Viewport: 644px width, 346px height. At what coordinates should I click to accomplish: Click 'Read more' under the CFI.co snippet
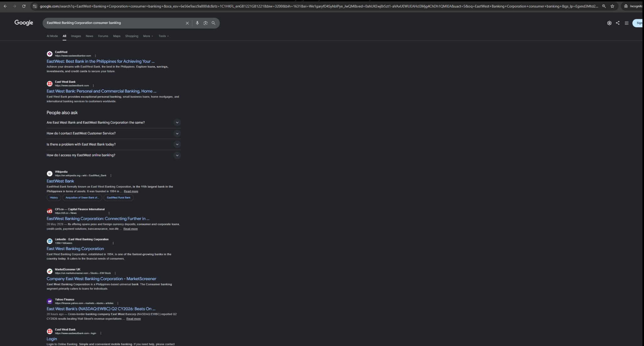131,229
